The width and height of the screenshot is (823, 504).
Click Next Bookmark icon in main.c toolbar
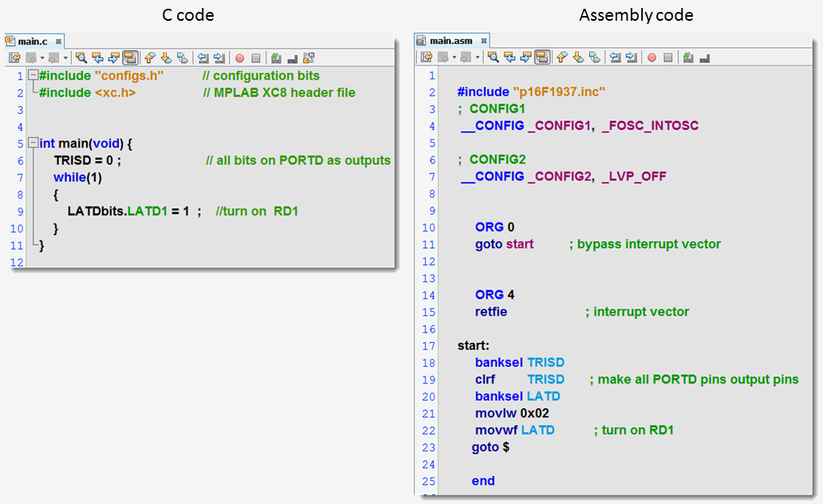click(x=166, y=57)
